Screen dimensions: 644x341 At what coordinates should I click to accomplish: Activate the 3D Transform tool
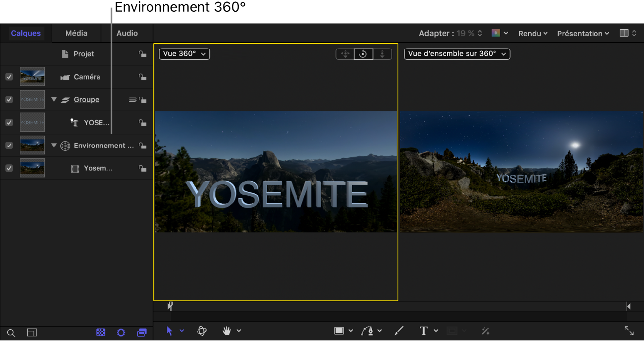tap(201, 330)
